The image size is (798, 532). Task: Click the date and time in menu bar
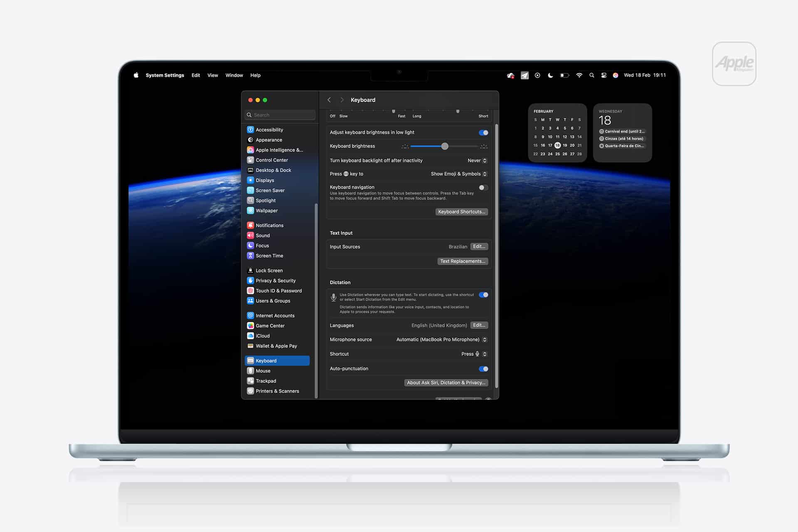click(x=645, y=75)
